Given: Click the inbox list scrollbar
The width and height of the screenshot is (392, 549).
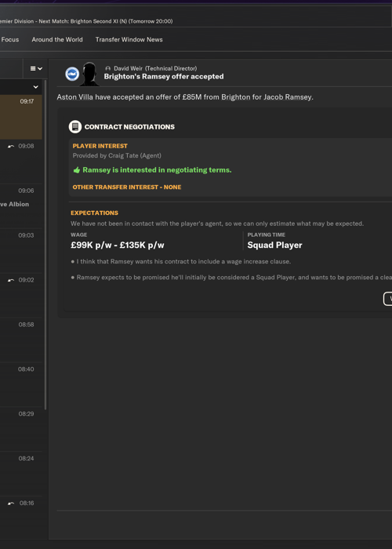Looking at the screenshot, I should click(x=45, y=245).
